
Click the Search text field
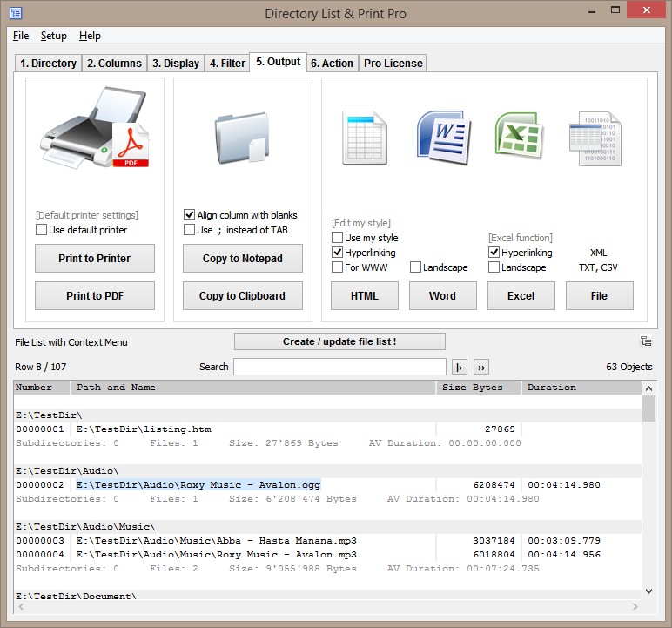pyautogui.click(x=339, y=367)
